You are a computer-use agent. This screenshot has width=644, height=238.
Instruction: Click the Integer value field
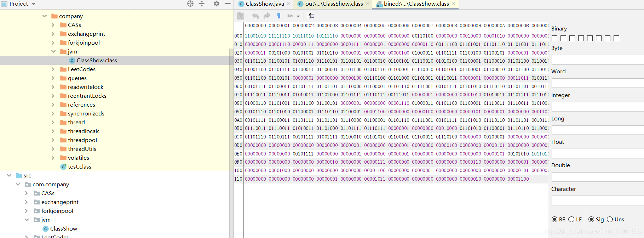(598, 107)
